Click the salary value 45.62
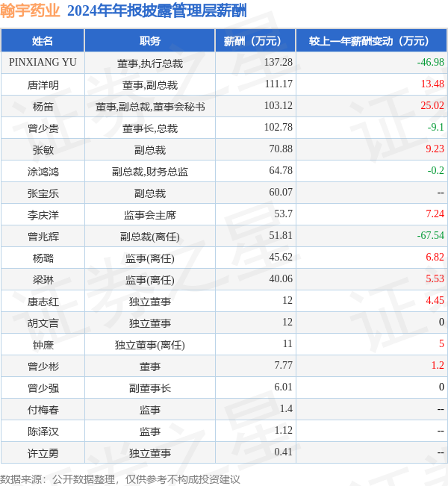The height and width of the screenshot is (486, 448). pyautogui.click(x=281, y=257)
